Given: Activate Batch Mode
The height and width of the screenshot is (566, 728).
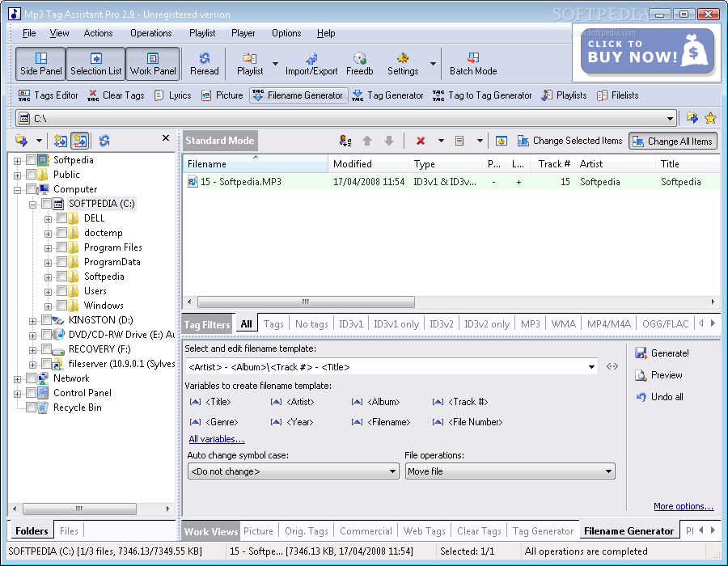Looking at the screenshot, I should [x=473, y=64].
